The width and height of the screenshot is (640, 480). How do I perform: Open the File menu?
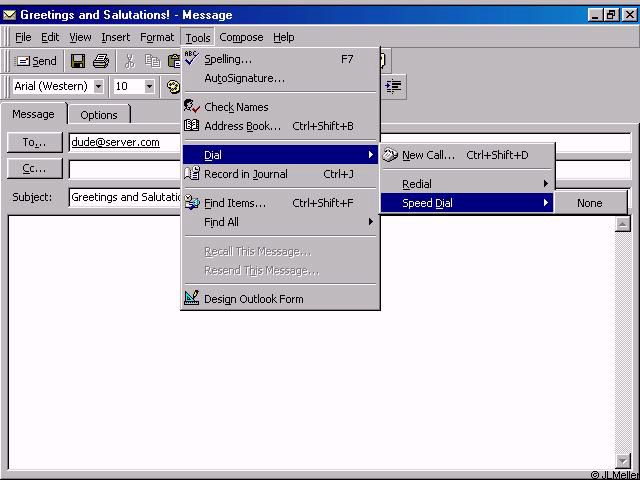[23, 38]
